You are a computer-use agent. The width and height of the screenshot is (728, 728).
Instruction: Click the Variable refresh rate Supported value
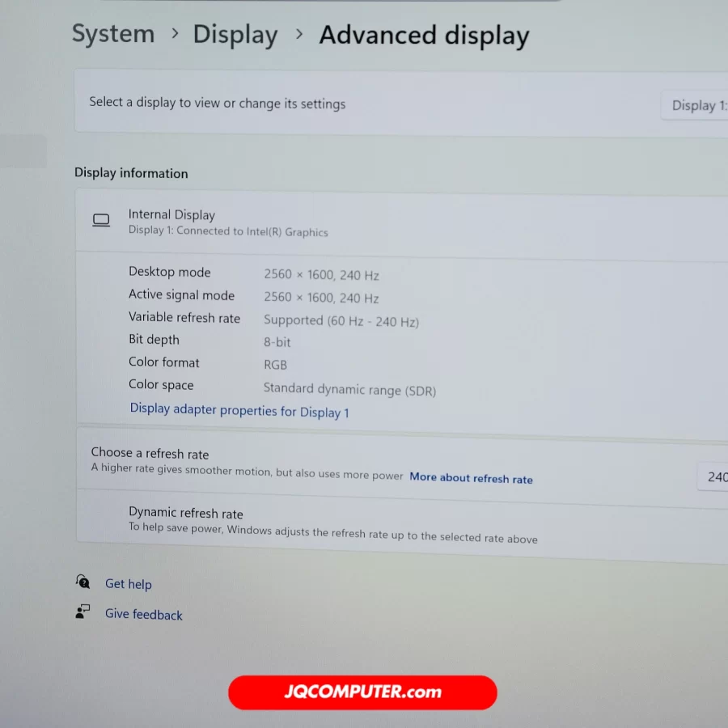[341, 321]
